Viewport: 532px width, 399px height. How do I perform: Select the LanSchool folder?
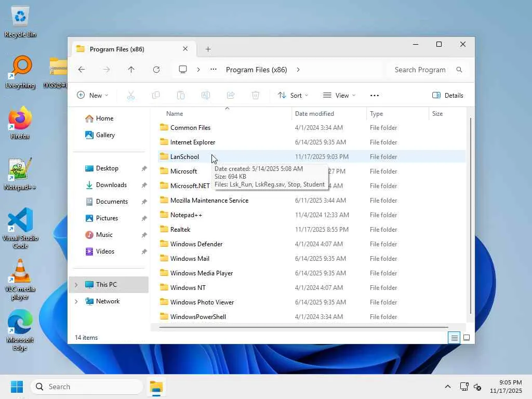[312, 157]
